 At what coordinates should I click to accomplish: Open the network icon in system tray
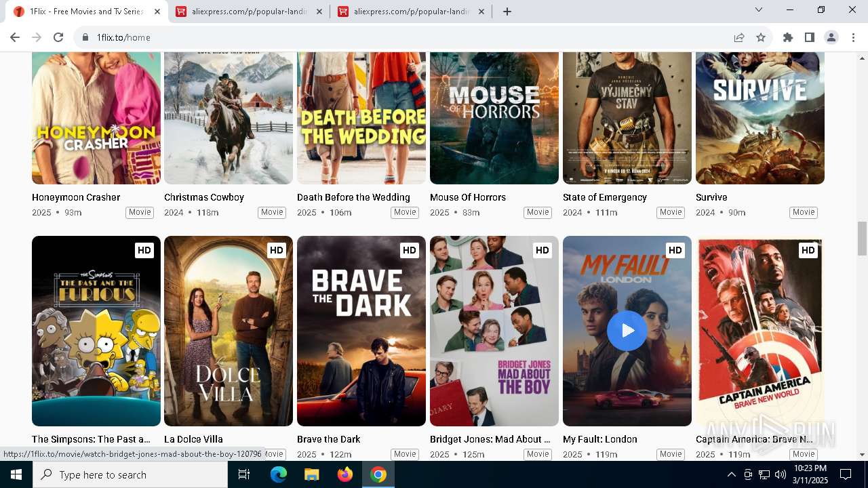coord(764,474)
